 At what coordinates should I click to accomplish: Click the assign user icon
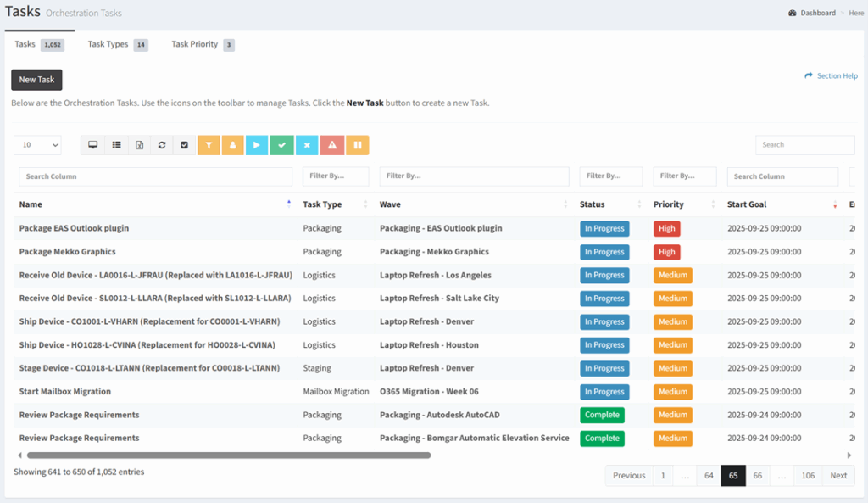pyautogui.click(x=232, y=145)
